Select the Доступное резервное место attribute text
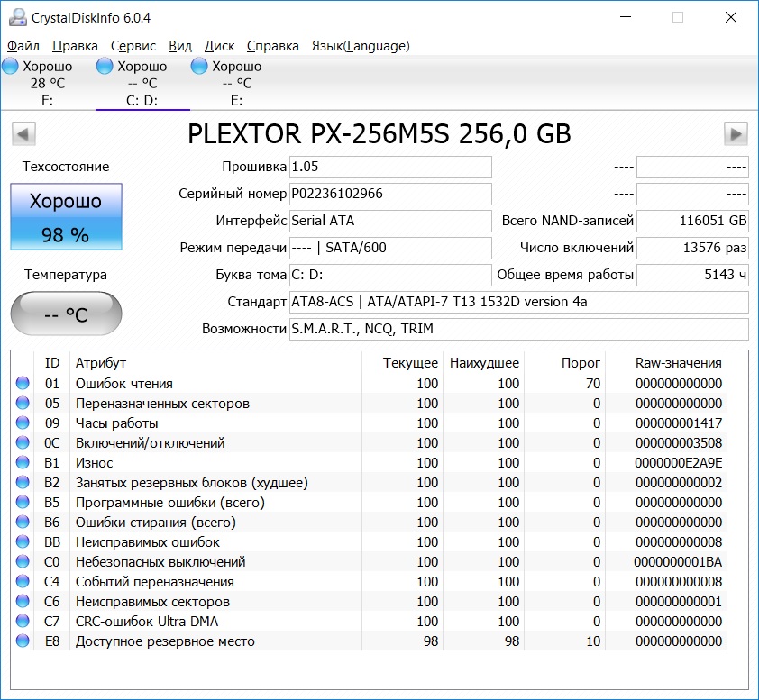 165,641
